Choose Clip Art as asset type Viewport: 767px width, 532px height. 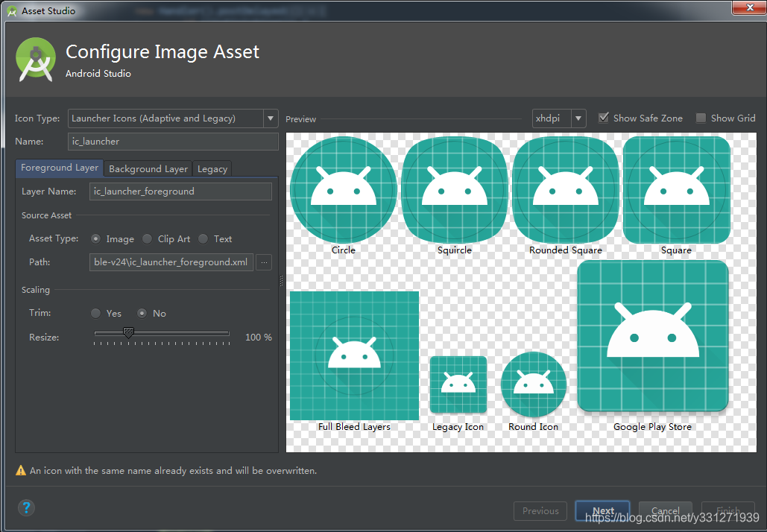click(148, 239)
